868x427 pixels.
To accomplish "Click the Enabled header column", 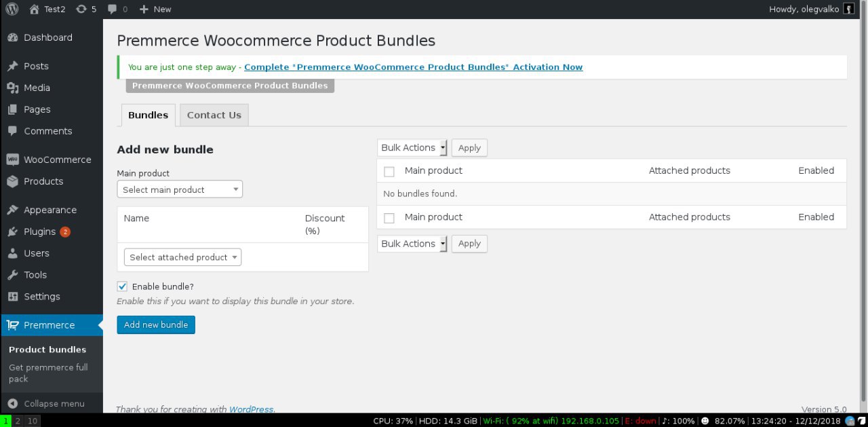I will [x=816, y=170].
